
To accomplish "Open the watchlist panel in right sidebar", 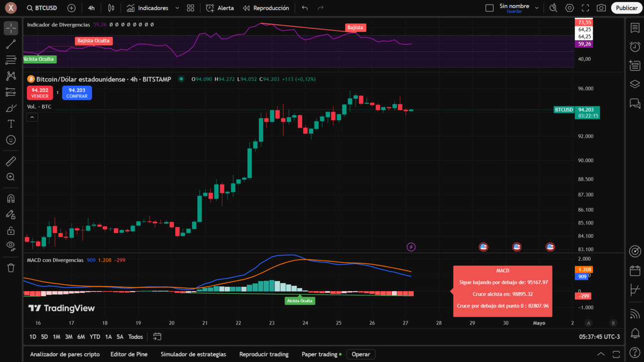I will (635, 28).
